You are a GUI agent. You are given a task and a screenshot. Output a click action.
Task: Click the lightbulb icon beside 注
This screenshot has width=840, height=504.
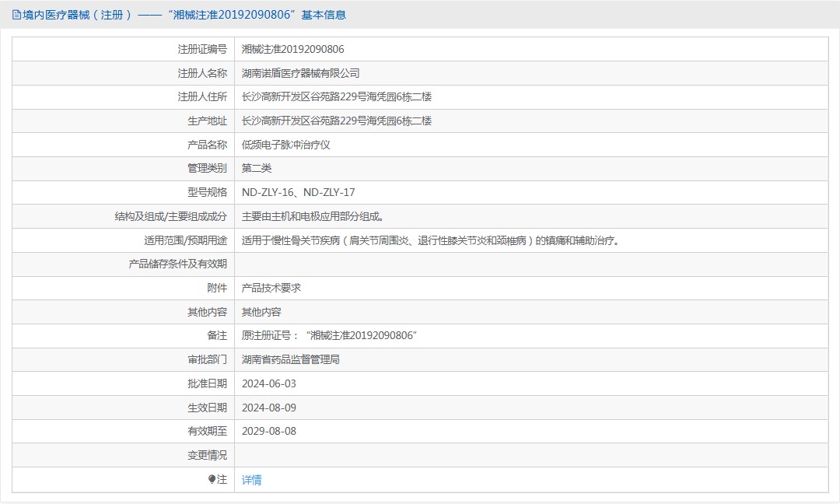(212, 479)
